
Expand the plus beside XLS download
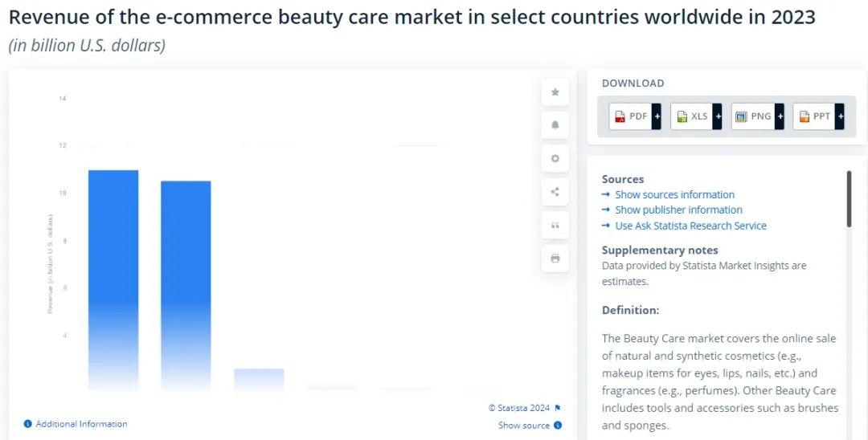[x=718, y=116]
